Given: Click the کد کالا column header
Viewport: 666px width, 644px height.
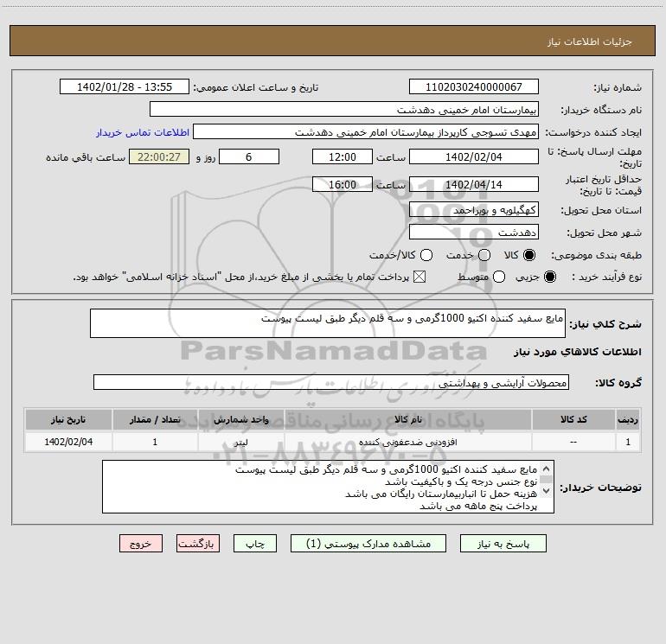Looking at the screenshot, I should pos(573,420).
